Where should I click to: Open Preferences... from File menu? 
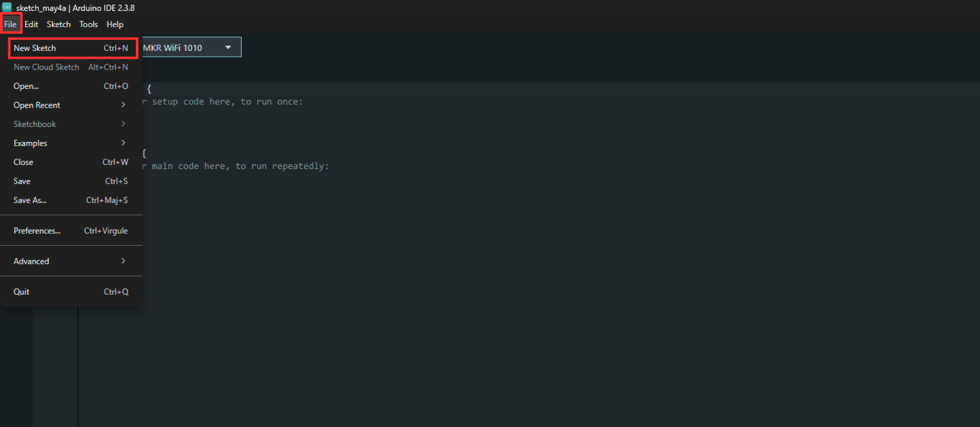point(72,231)
